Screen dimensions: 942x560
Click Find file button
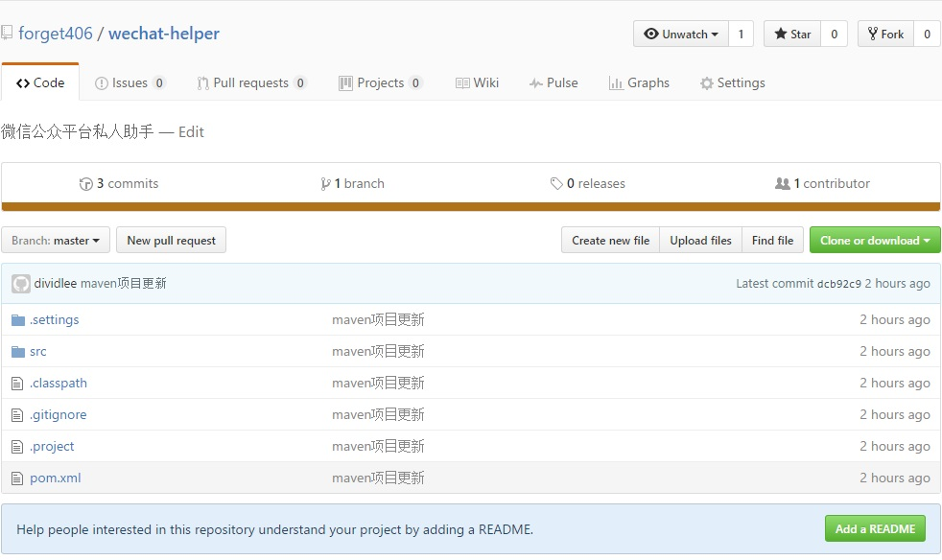(772, 240)
